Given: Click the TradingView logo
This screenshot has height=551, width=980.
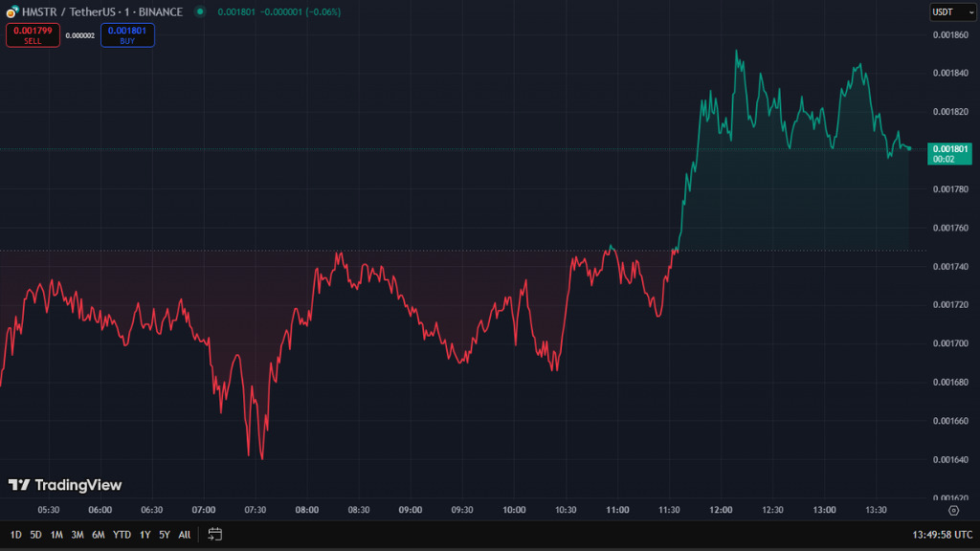Looking at the screenshot, I should click(65, 485).
